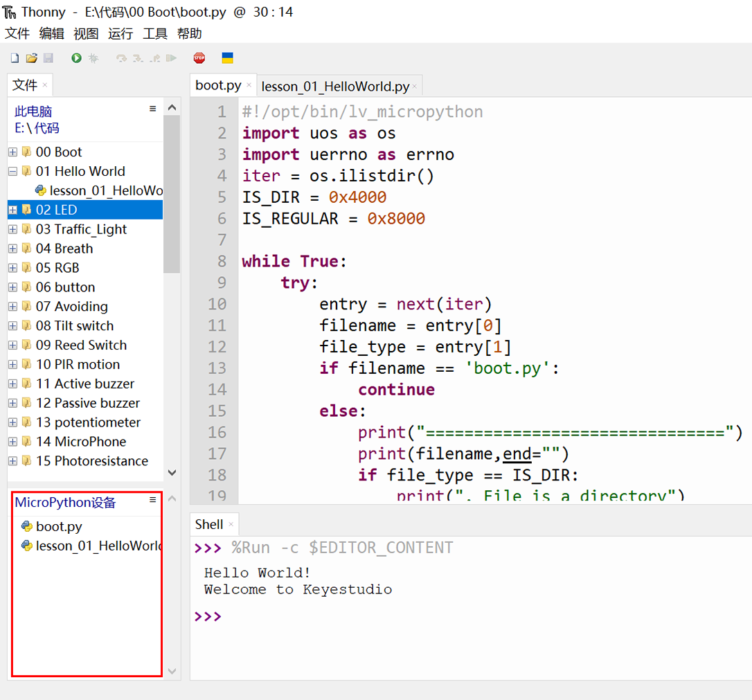Select boot.py in the MicroPython device list
752x700 pixels.
[59, 526]
